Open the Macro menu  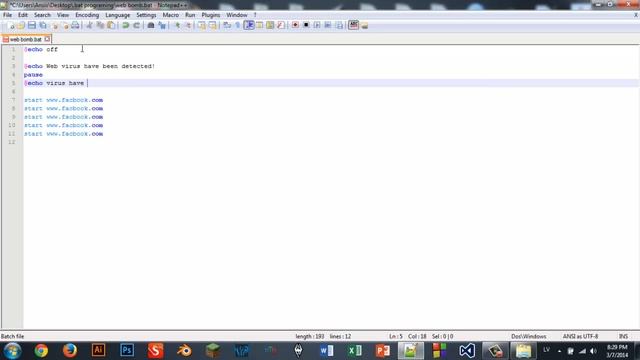point(171,15)
